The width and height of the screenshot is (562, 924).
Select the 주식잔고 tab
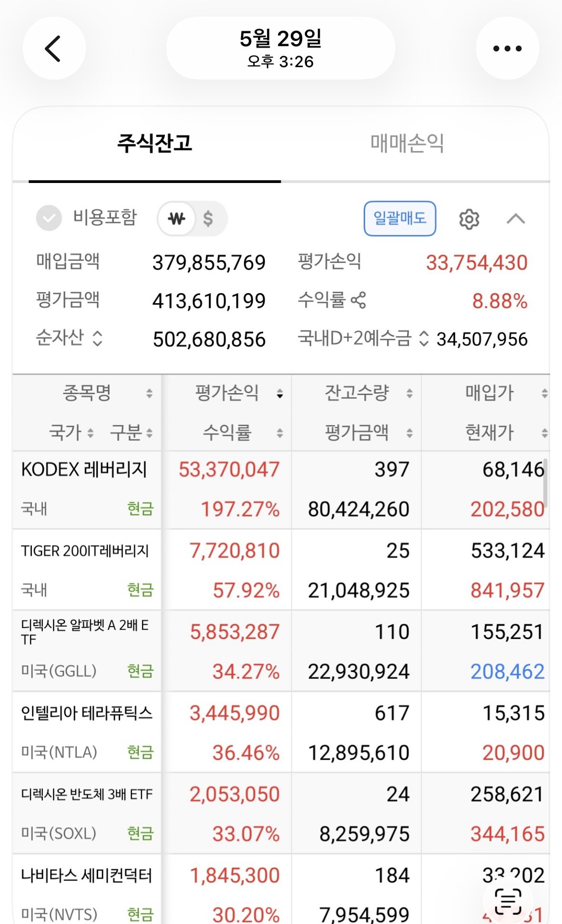point(154,143)
